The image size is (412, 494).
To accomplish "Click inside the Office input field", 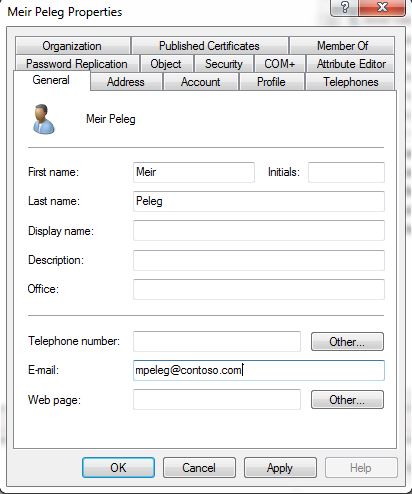I will tap(259, 289).
